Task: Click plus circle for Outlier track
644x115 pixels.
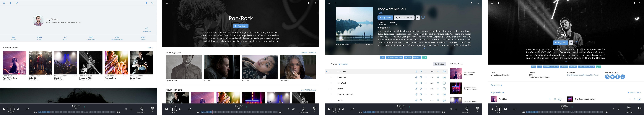Action: 444,100
